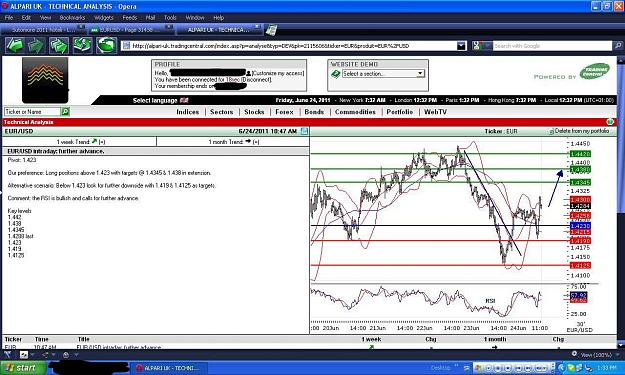Screen dimensions: 625x375
Task: Click the zoom magnifier icon in status bar
Action: (574, 354)
